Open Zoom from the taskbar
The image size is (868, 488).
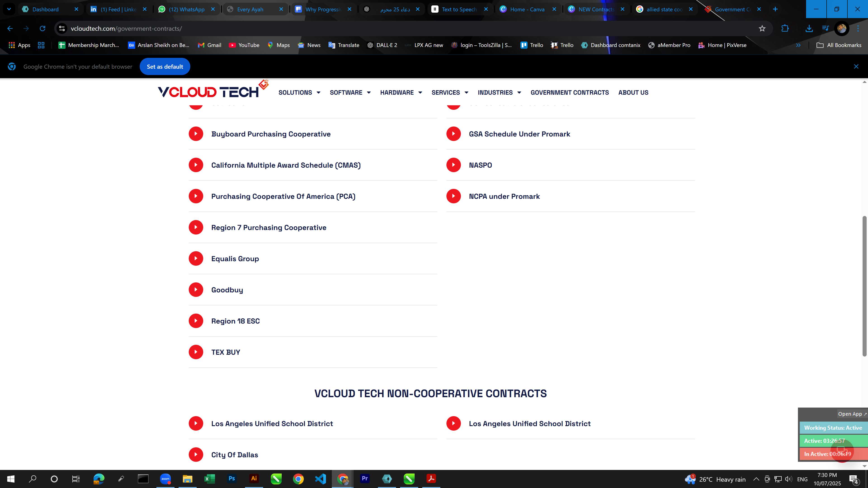pyautogui.click(x=165, y=479)
